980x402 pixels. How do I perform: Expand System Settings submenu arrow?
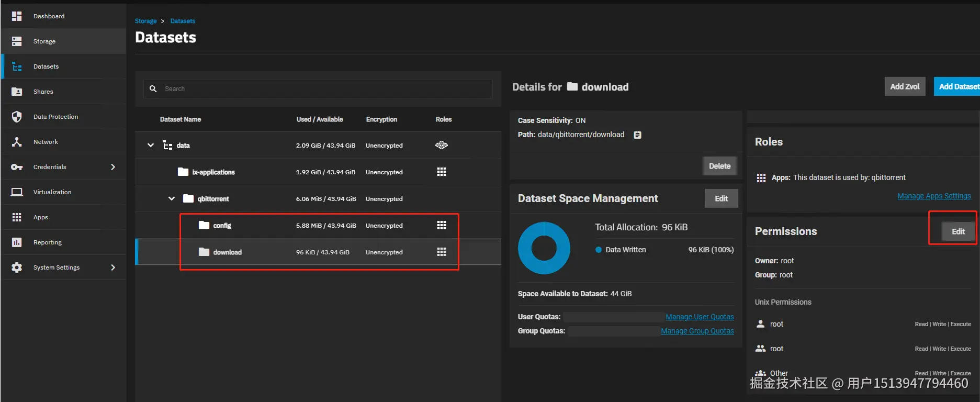pos(113,267)
